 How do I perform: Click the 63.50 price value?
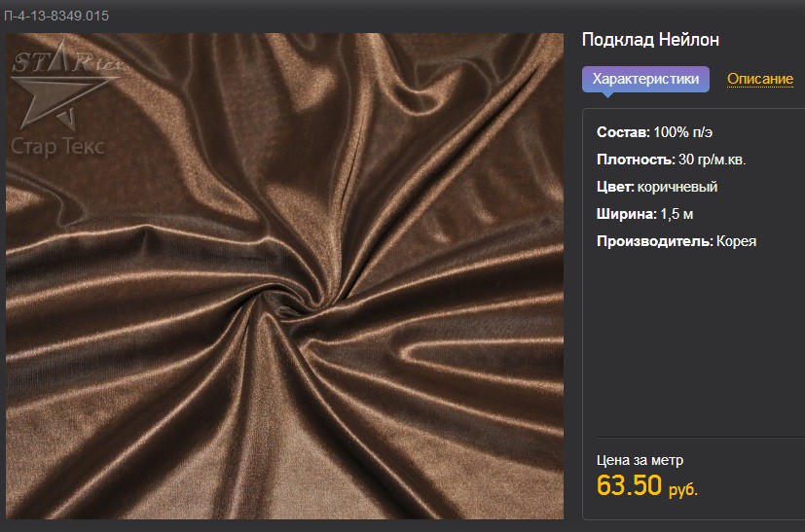629,484
